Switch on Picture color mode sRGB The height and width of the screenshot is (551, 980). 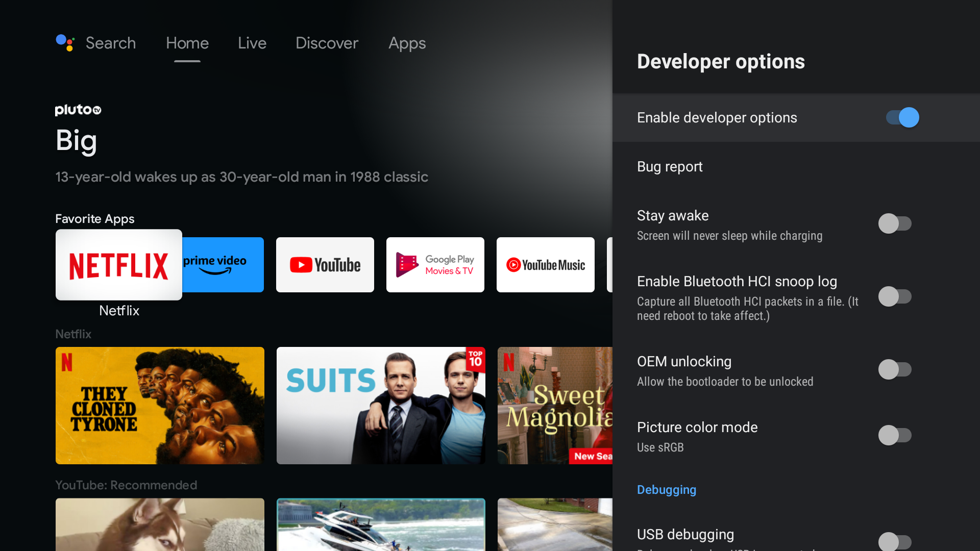pyautogui.click(x=894, y=435)
